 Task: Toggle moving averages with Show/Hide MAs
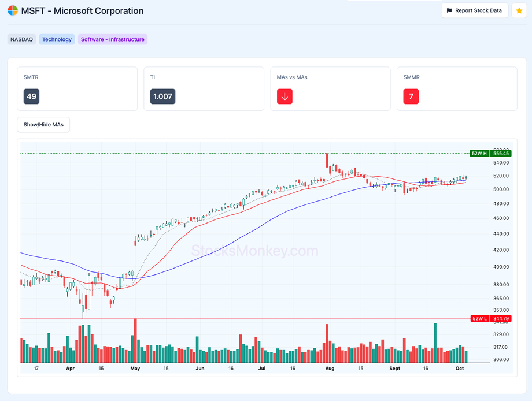(x=43, y=125)
